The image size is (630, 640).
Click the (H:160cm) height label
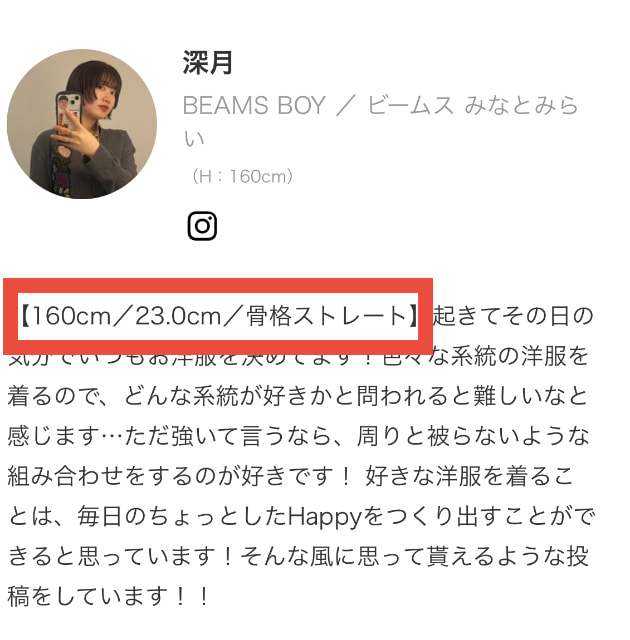coord(242,176)
